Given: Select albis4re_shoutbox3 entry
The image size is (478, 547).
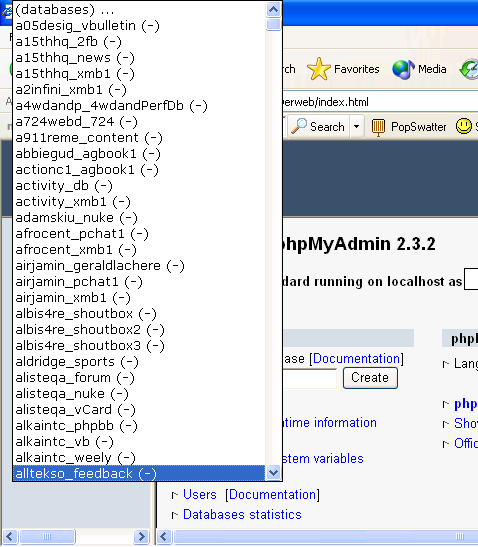Looking at the screenshot, I should pos(139,346).
